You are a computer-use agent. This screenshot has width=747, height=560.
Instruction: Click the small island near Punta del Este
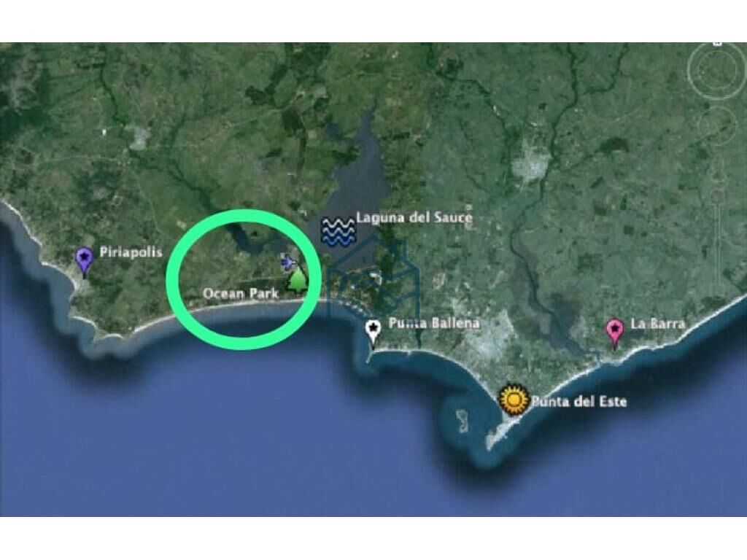click(462, 421)
